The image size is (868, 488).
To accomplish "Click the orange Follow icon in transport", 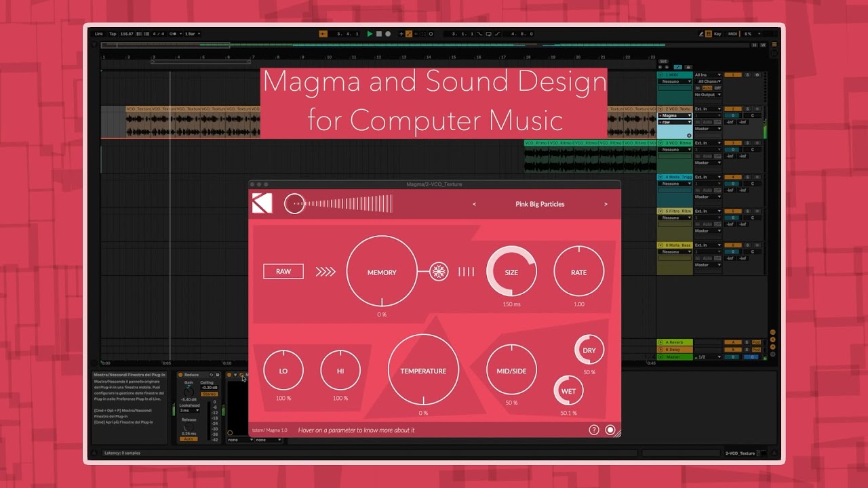I will (323, 34).
